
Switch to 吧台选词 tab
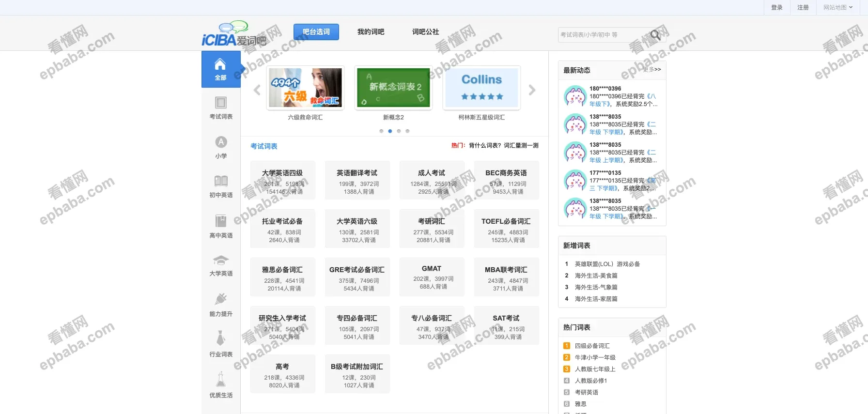[x=316, y=32]
